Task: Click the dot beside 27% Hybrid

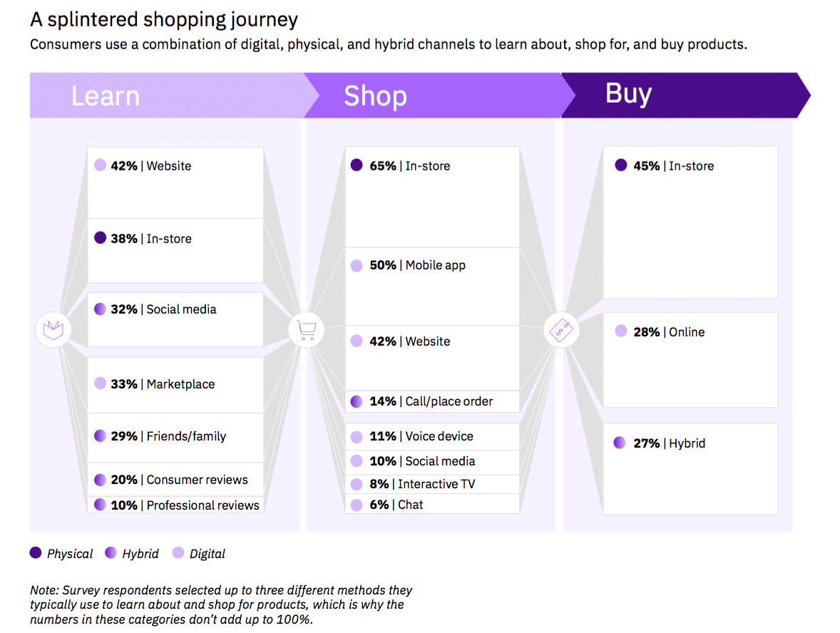Action: tap(620, 443)
